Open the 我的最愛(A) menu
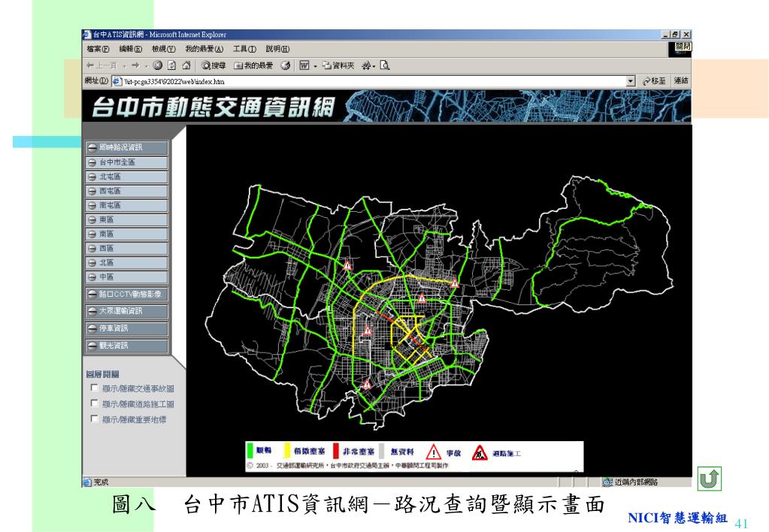This screenshot has height=532, width=769. (204, 49)
